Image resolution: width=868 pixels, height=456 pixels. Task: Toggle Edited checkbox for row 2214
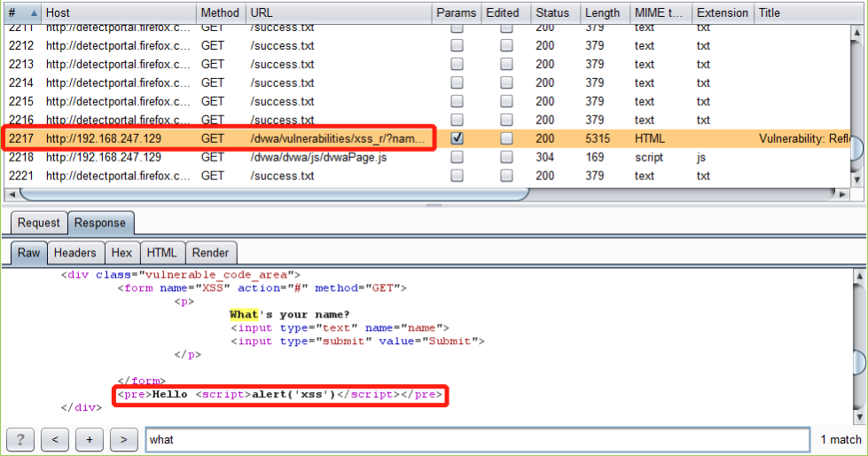[506, 83]
